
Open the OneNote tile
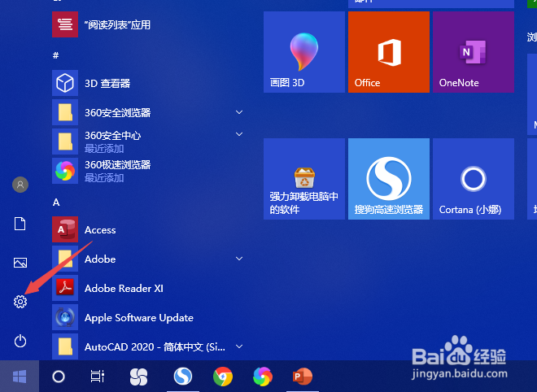coord(474,52)
